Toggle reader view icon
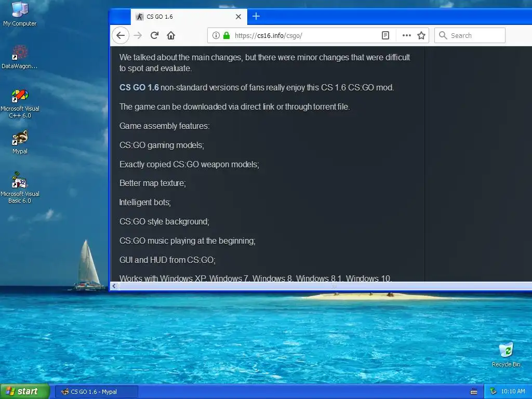532x399 pixels. click(x=385, y=35)
